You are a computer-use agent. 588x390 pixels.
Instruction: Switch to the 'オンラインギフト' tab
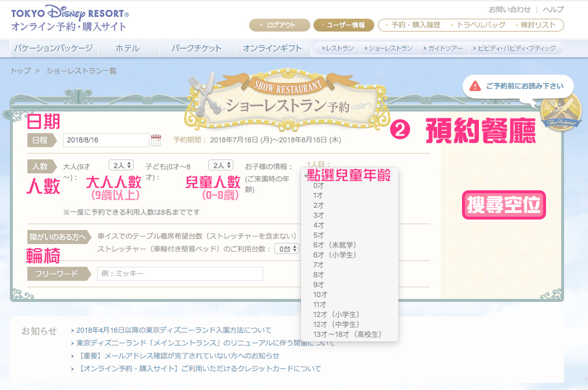272,48
